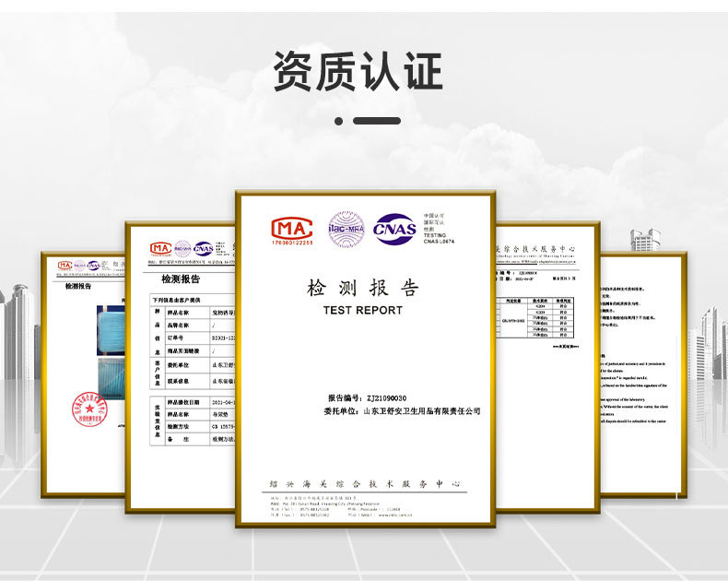Image resolution: width=728 pixels, height=581 pixels.
Task: Click the 检测方法 row label
Action: coord(178,426)
